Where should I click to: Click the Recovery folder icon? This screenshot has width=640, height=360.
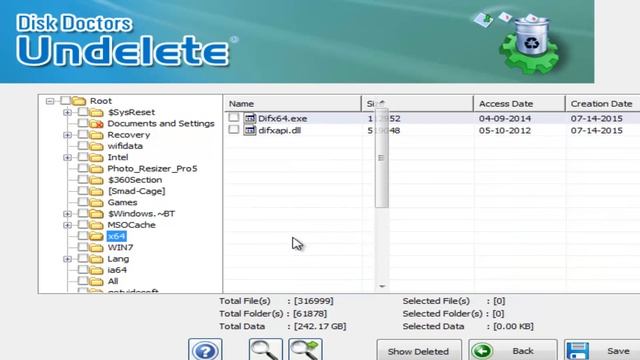(97, 135)
